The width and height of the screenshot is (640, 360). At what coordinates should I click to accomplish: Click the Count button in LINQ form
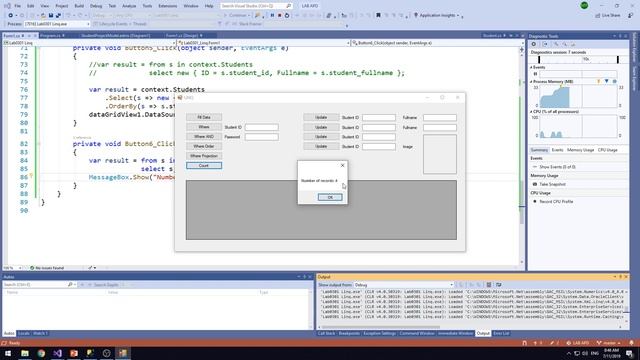click(x=204, y=165)
